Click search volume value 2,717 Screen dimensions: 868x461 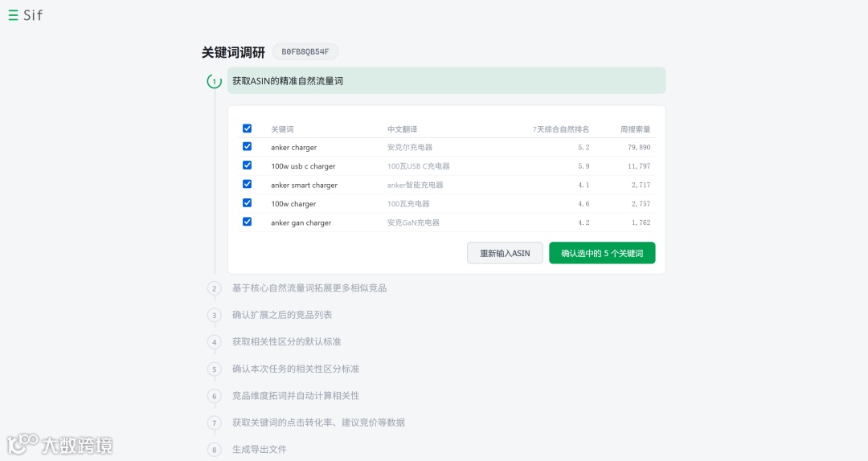pyautogui.click(x=641, y=185)
